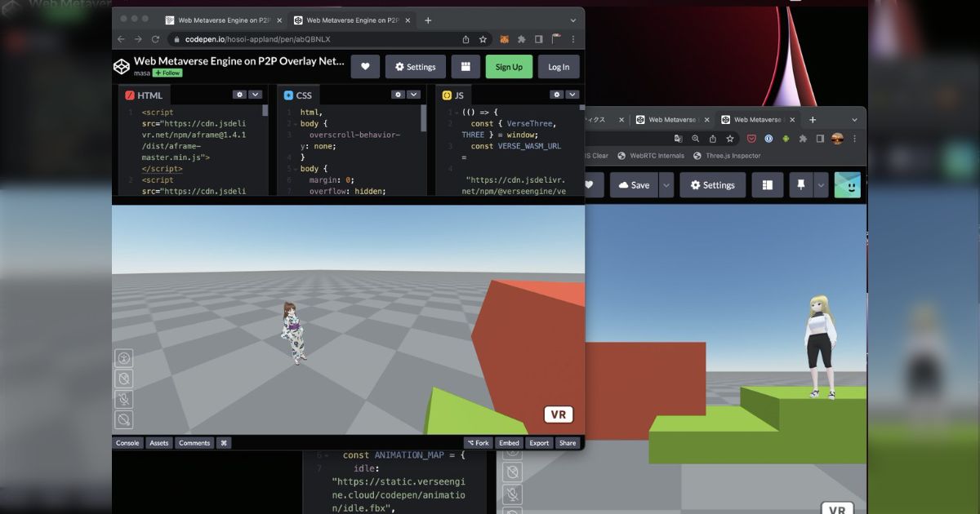The height and width of the screenshot is (514, 980).
Task: Open the Console panel at the bottom
Action: coord(127,442)
